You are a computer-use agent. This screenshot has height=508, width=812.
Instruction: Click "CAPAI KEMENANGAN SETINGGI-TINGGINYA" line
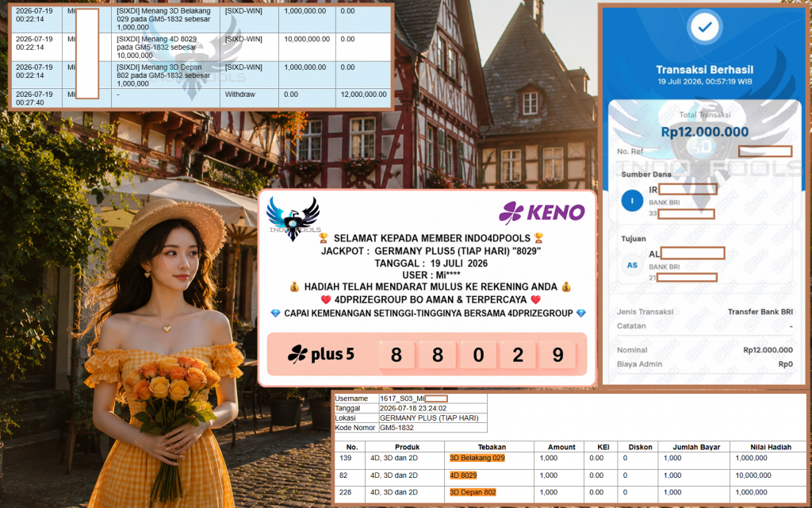click(429, 313)
